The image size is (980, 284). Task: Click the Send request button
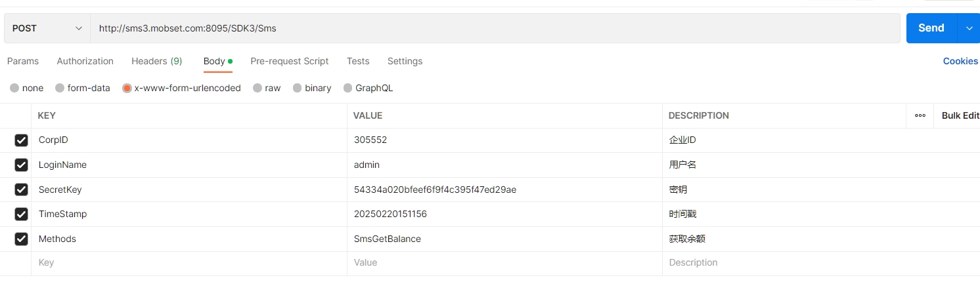931,28
